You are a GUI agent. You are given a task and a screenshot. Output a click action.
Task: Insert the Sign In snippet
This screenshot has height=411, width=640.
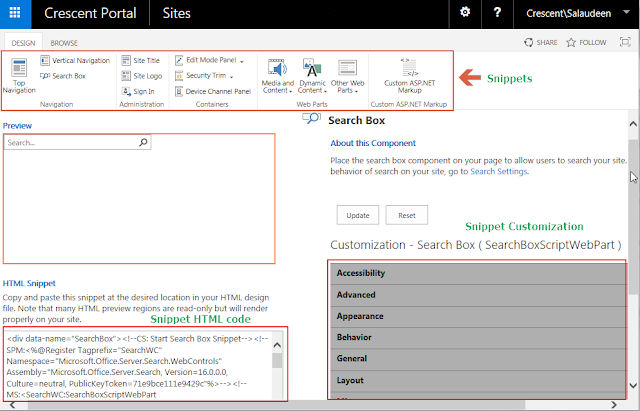coord(138,91)
